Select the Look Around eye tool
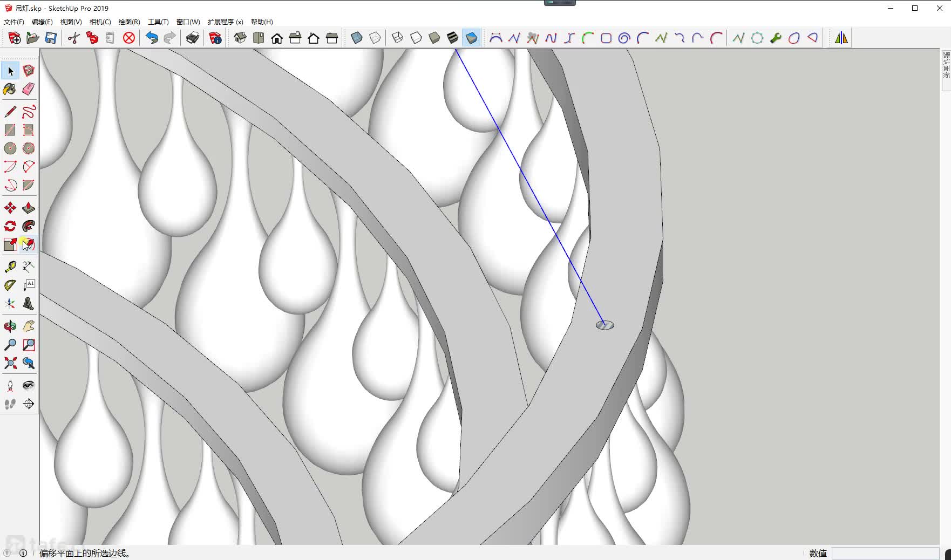This screenshot has height=560, width=951. pyautogui.click(x=29, y=386)
